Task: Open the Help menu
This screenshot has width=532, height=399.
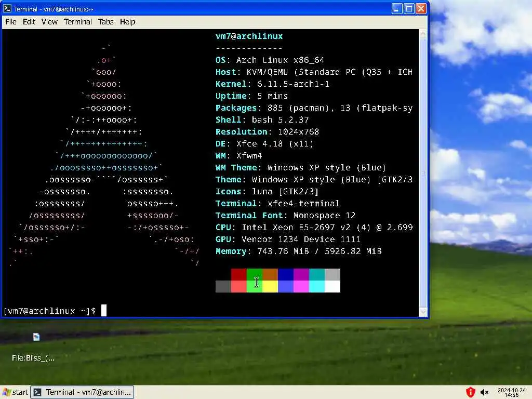Action: 128,22
